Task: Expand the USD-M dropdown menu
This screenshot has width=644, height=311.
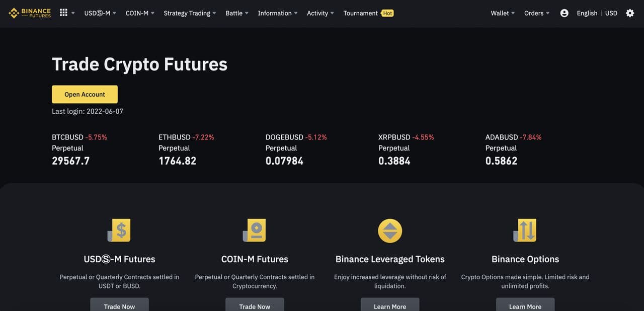Action: point(100,13)
